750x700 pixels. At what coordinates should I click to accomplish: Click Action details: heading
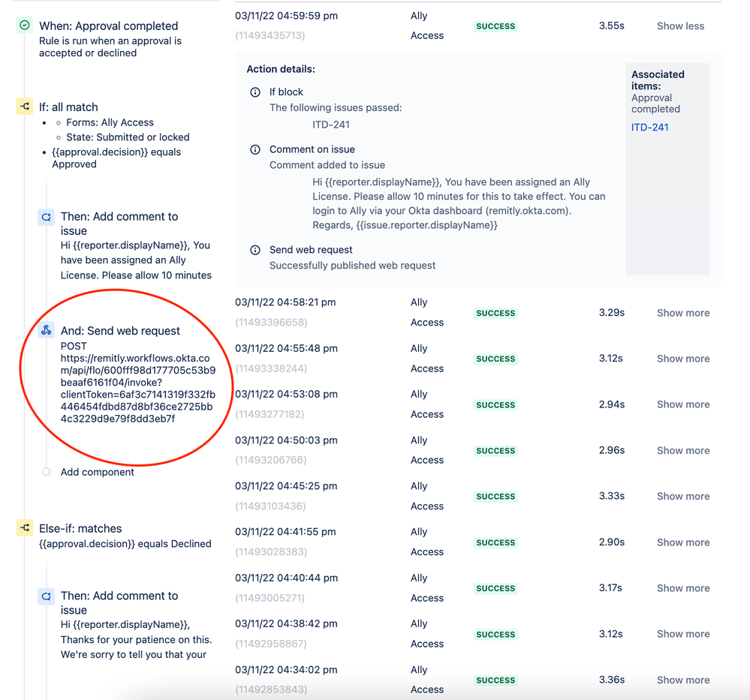pos(281,69)
